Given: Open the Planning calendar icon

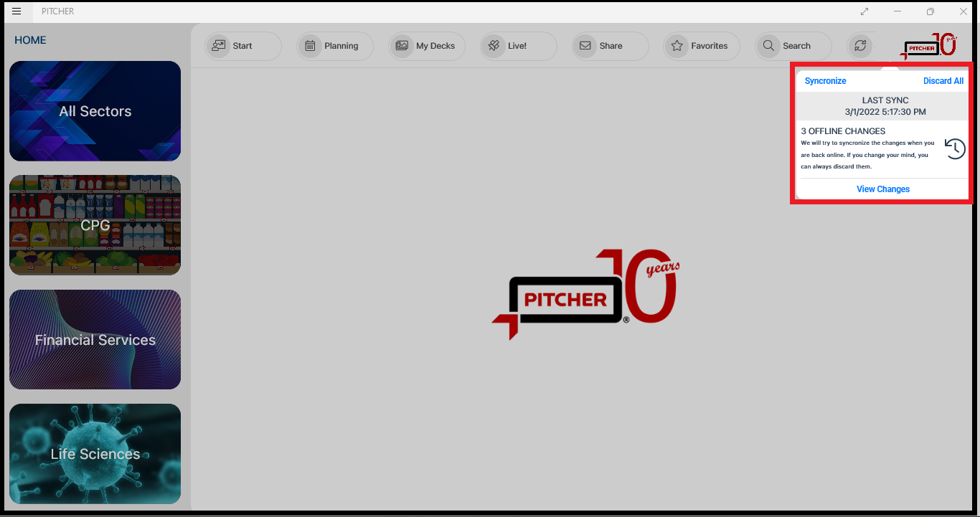Looking at the screenshot, I should pos(311,45).
